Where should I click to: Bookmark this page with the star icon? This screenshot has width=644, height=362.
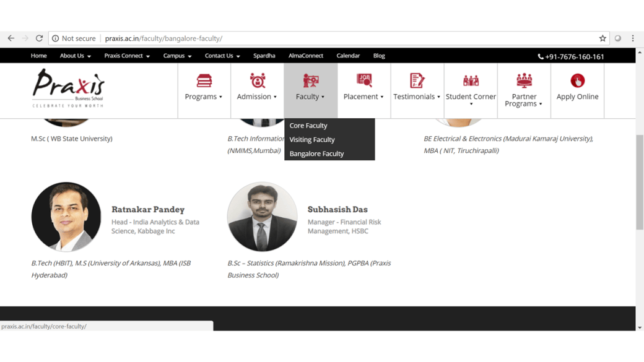[603, 38]
